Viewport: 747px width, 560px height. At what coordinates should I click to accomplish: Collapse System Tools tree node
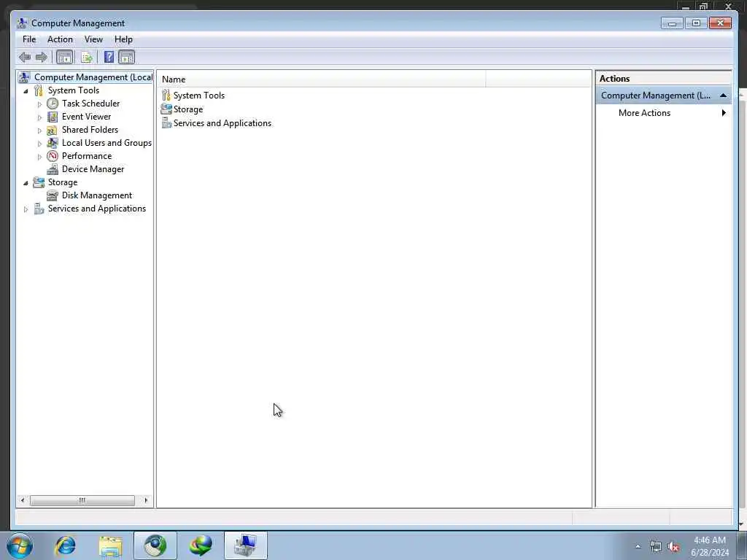26,91
